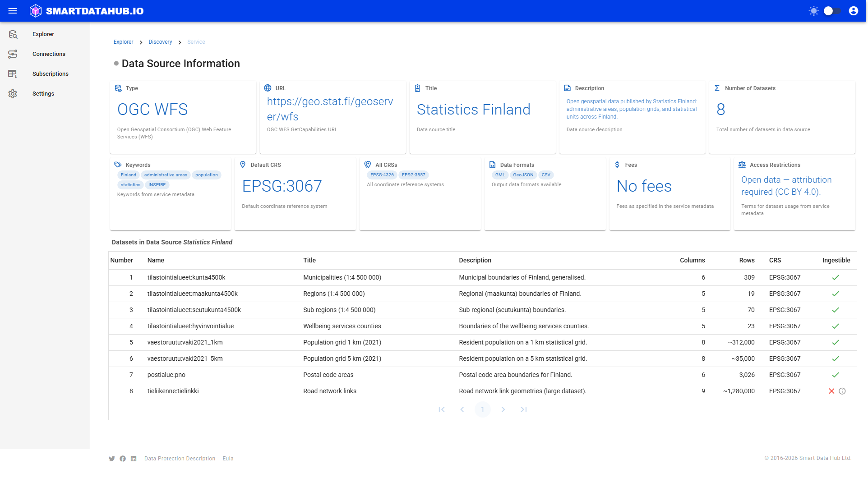Select dataset tilastointialueet:hyvinvointialue
The image size is (868, 487).
click(x=190, y=326)
